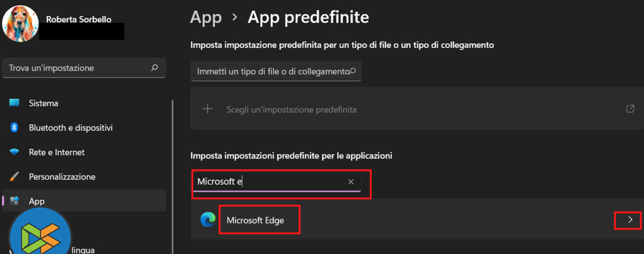Click the Personalizzazione paintbrush icon
Image resolution: width=644 pixels, height=254 pixels.
coord(14,176)
